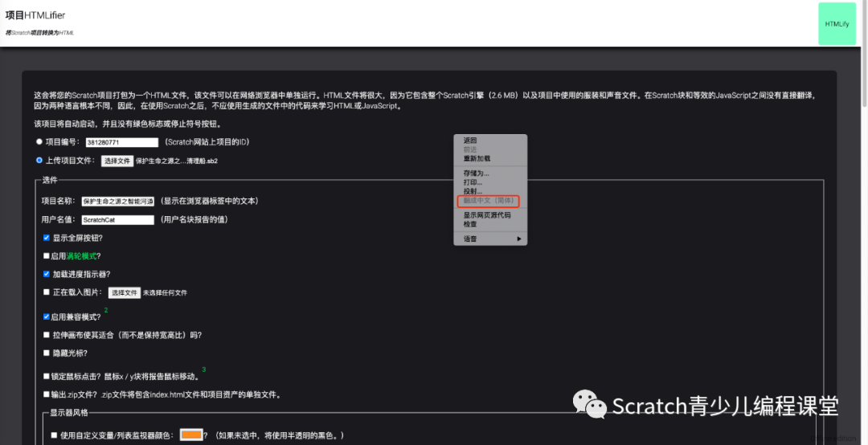Click the green HTMLify button

[837, 24]
